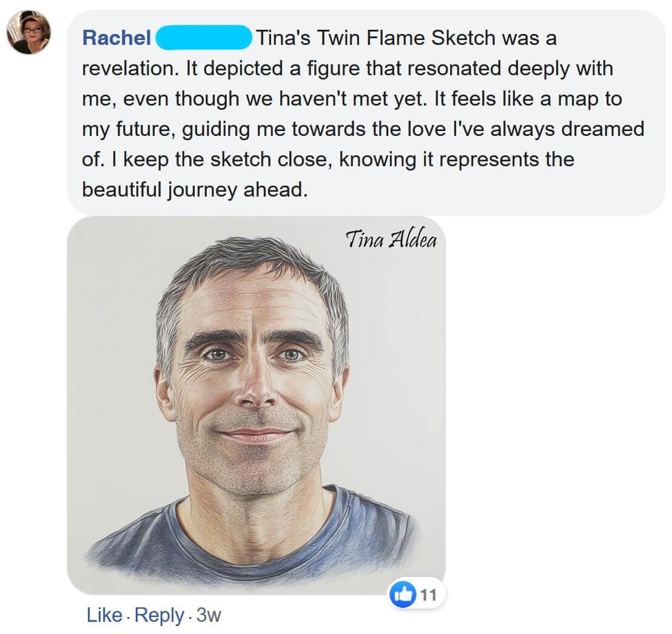
Task: Open the 3w comment timestamp
Action: [209, 615]
